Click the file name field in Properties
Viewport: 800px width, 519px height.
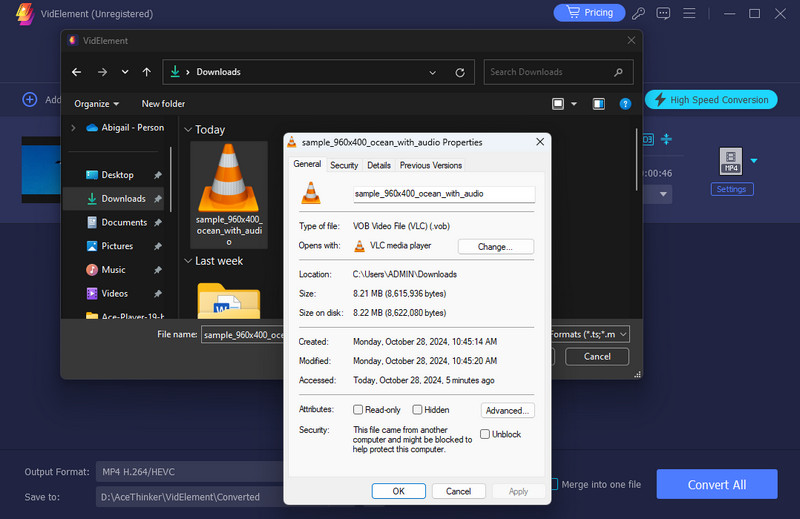coord(444,194)
